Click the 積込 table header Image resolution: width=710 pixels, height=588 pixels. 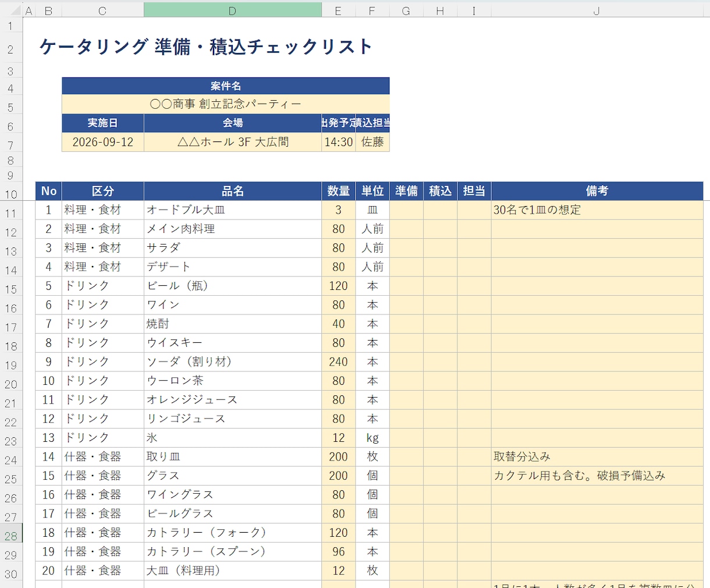(x=441, y=191)
